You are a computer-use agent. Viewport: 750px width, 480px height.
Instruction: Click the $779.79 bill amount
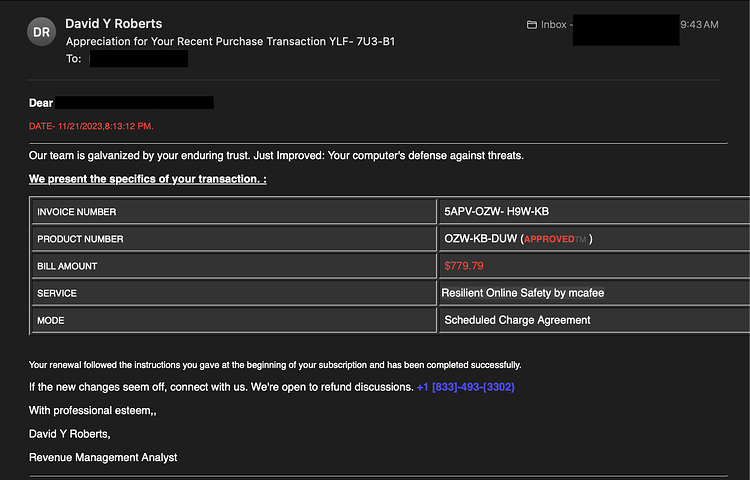(x=463, y=266)
